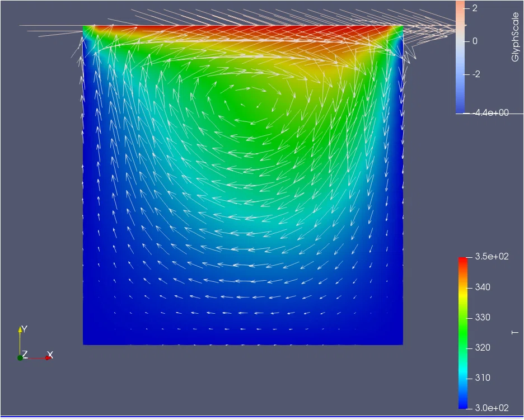Click the green vortex center of the temperature plot
This screenshot has width=524, height=420.
pos(251,105)
